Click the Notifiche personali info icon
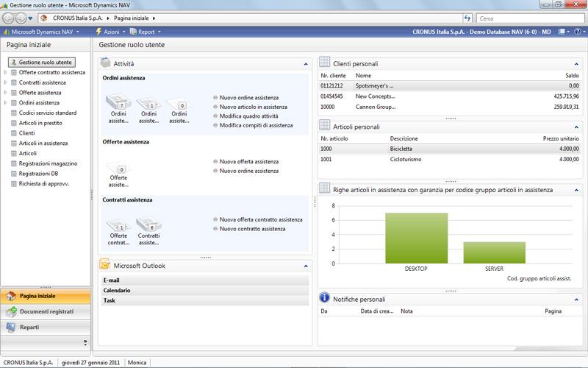The width and height of the screenshot is (588, 368). click(x=324, y=298)
